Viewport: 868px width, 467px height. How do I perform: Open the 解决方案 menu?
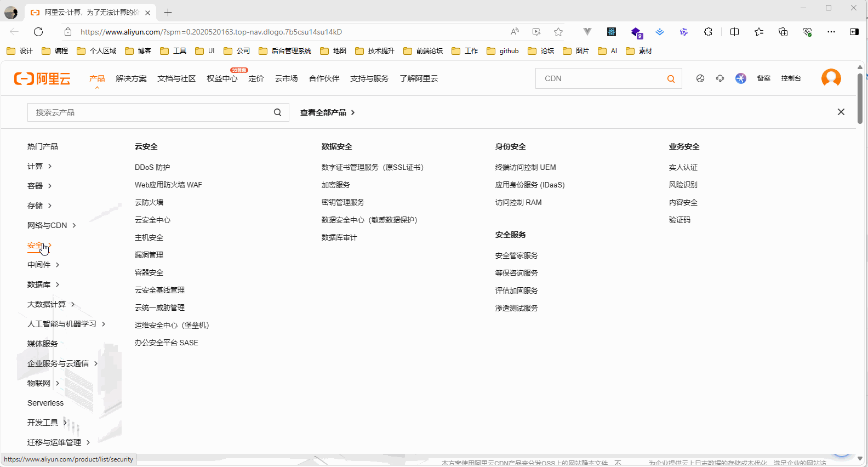click(131, 78)
